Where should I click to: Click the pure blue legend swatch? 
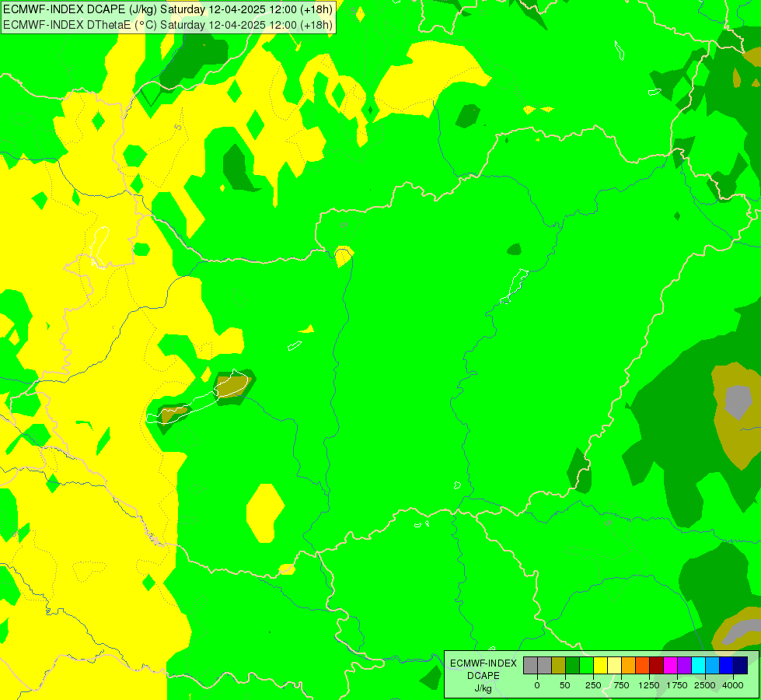[727, 666]
